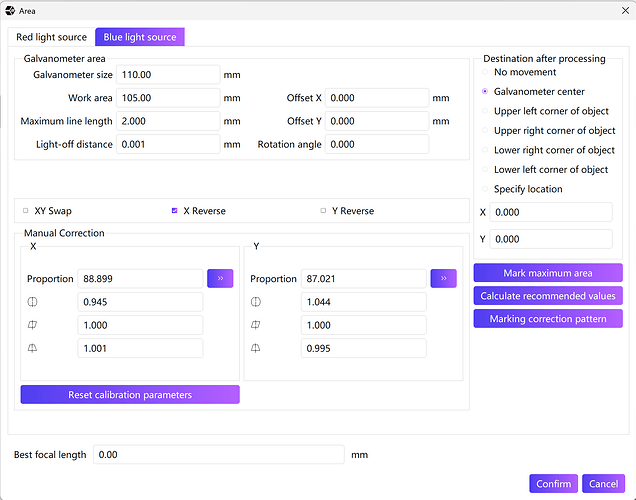
Task: Click Y correction field showing 1.044
Action: [x=364, y=302]
